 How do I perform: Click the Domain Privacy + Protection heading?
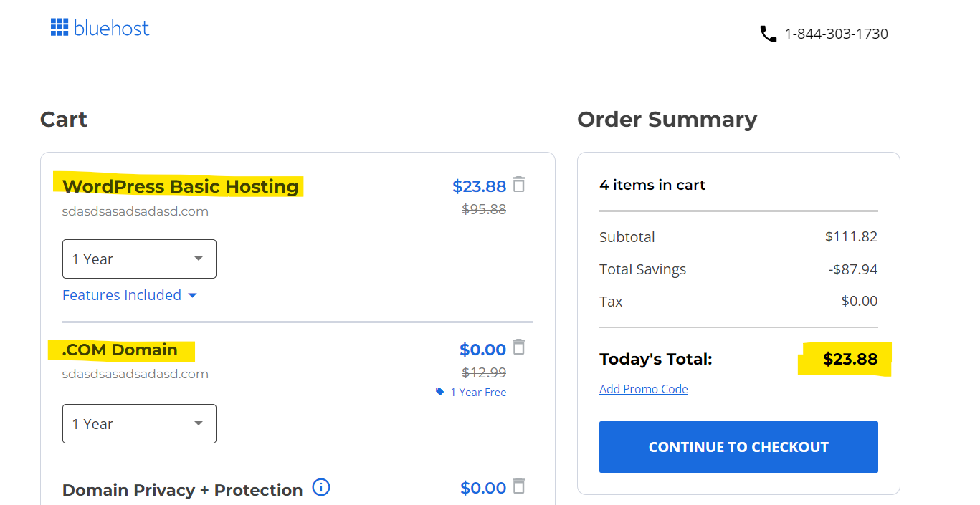(x=183, y=490)
